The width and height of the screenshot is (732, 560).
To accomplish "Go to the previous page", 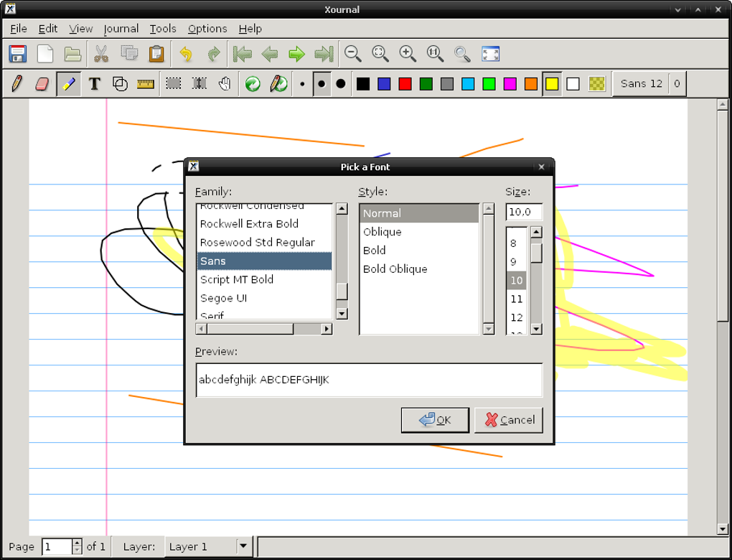I will coord(270,54).
